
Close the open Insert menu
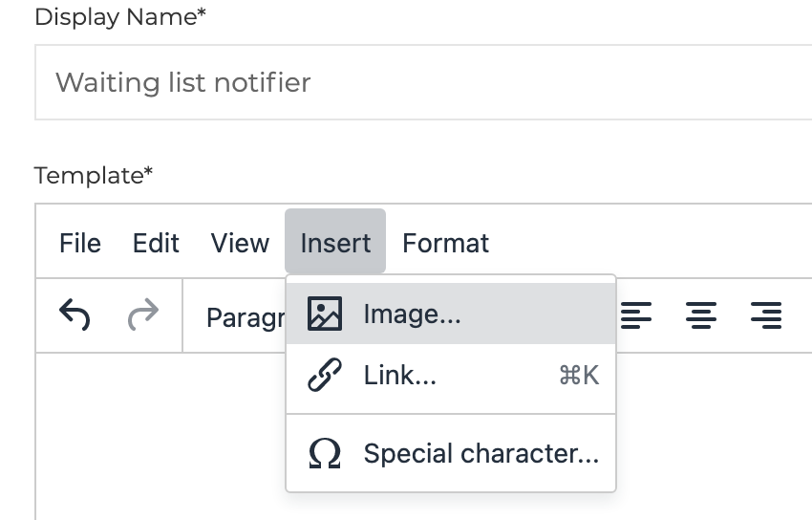pos(335,243)
